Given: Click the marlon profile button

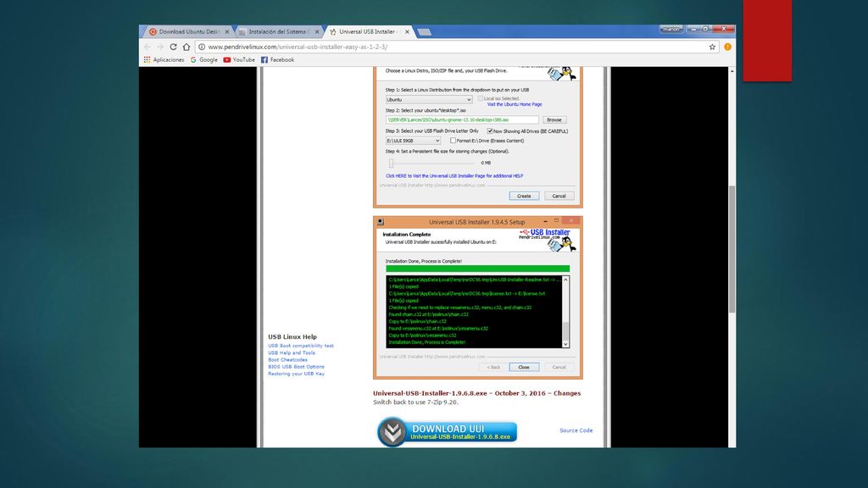Looking at the screenshot, I should click(671, 29).
